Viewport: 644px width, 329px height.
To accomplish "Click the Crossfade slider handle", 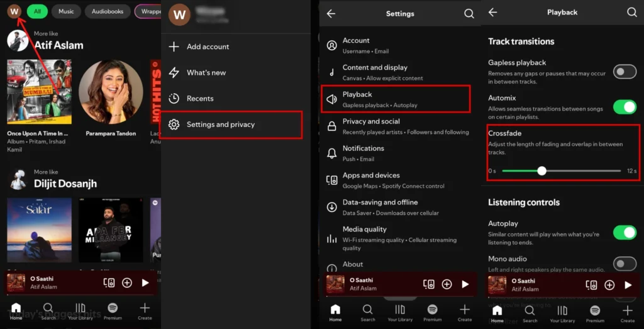I will [x=541, y=171].
